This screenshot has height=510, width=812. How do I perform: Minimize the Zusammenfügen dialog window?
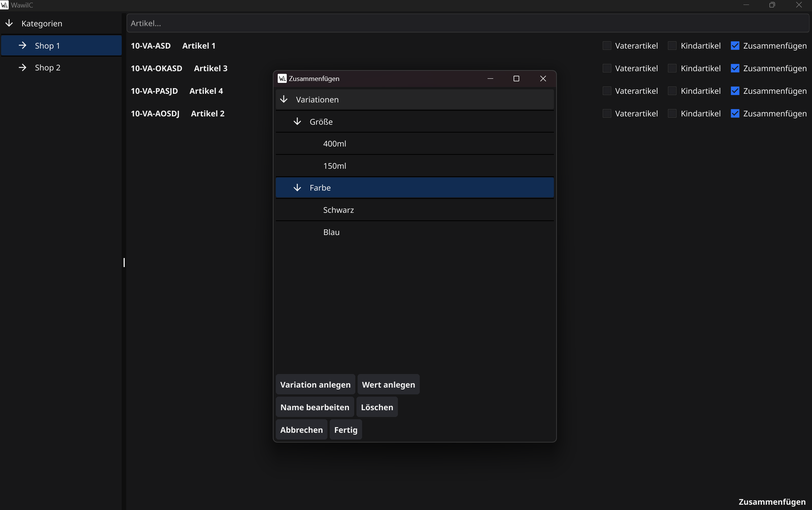coord(490,78)
